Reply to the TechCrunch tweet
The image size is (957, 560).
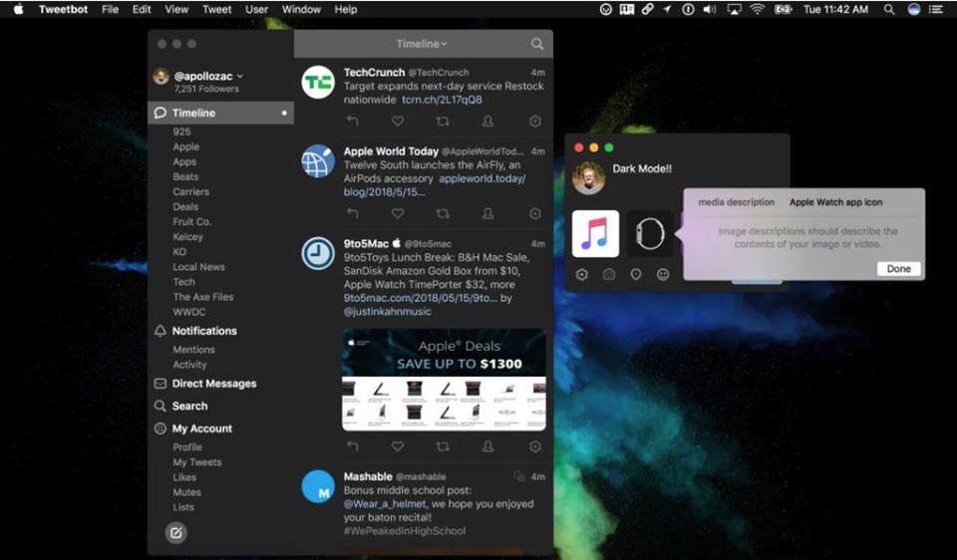pos(352,122)
